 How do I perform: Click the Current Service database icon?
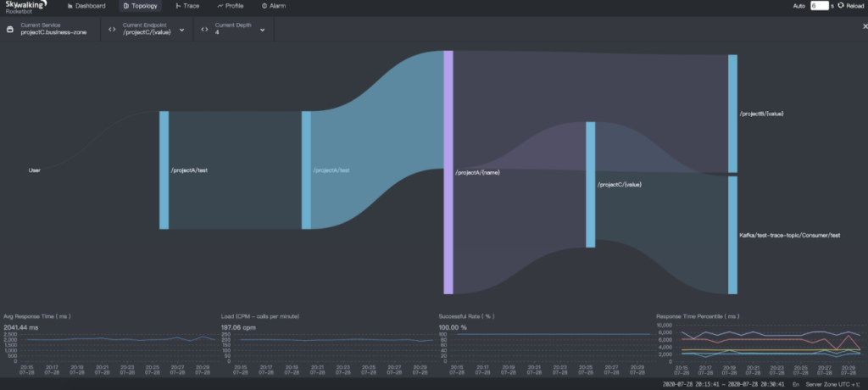[10, 29]
